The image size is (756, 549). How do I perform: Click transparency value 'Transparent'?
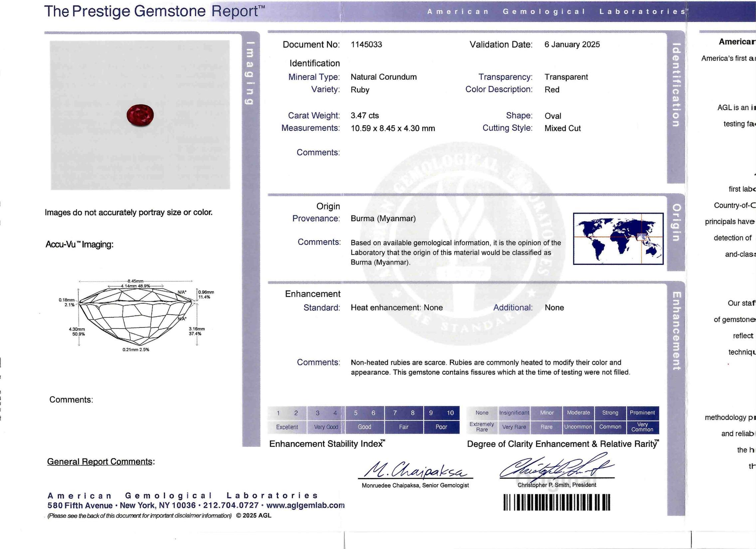tap(566, 77)
